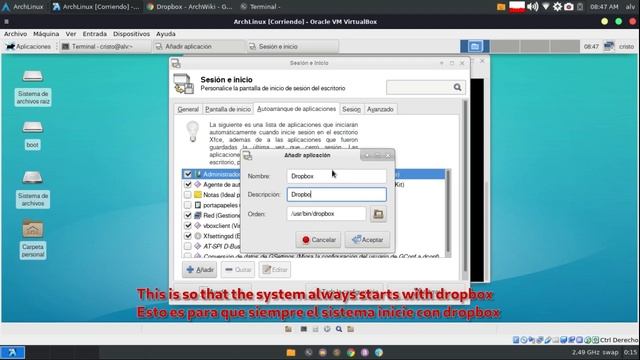Click Cancelar in Añadir aplicación dialog
This screenshot has height=360, width=640.
point(318,240)
